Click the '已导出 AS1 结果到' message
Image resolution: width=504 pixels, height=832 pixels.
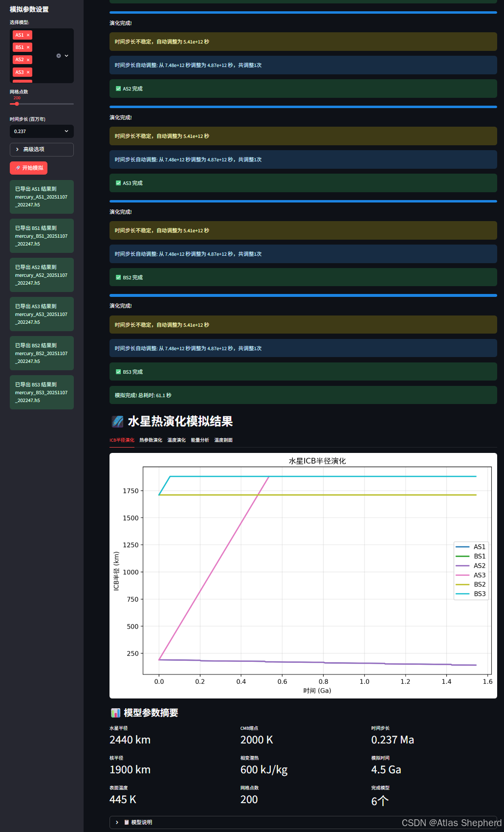[42, 197]
